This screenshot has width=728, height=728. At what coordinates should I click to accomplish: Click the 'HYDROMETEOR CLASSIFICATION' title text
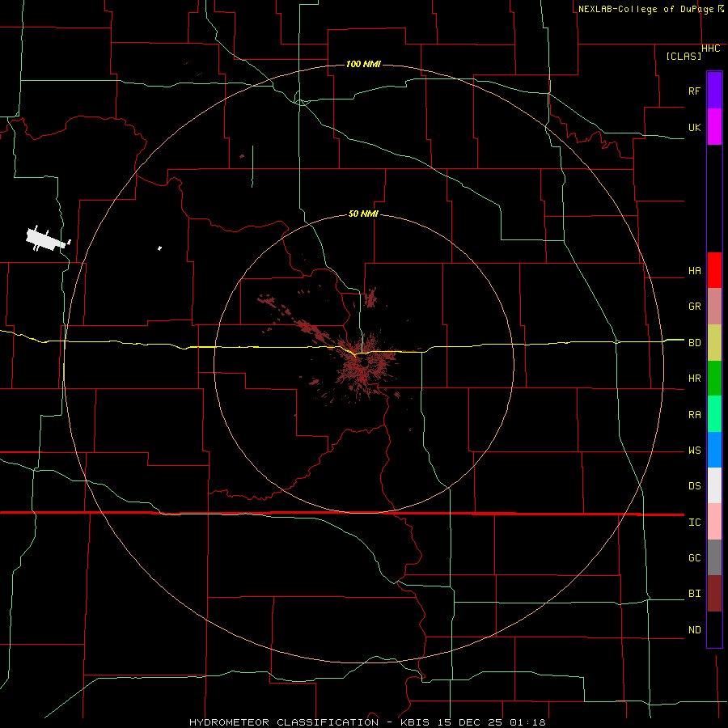[x=284, y=722]
